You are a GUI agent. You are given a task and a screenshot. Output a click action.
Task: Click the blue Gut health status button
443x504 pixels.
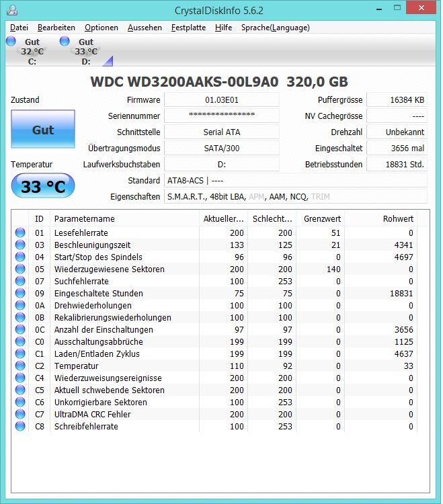pyautogui.click(x=43, y=129)
